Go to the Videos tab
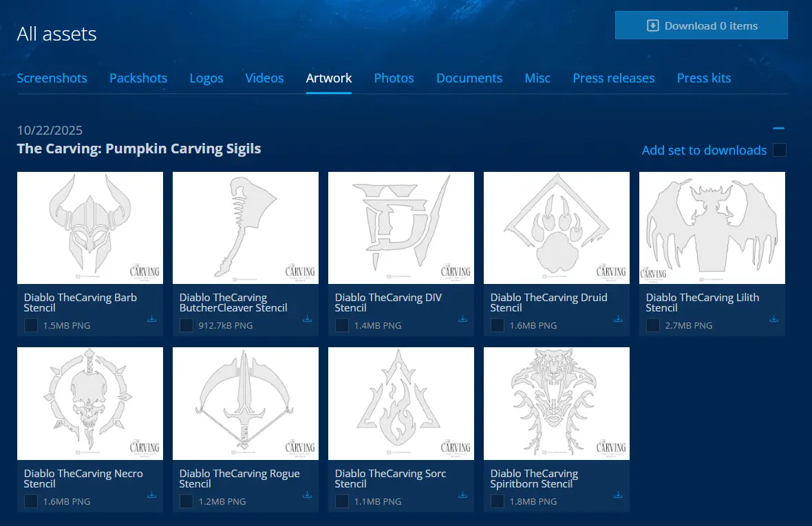The image size is (812, 526). (264, 78)
